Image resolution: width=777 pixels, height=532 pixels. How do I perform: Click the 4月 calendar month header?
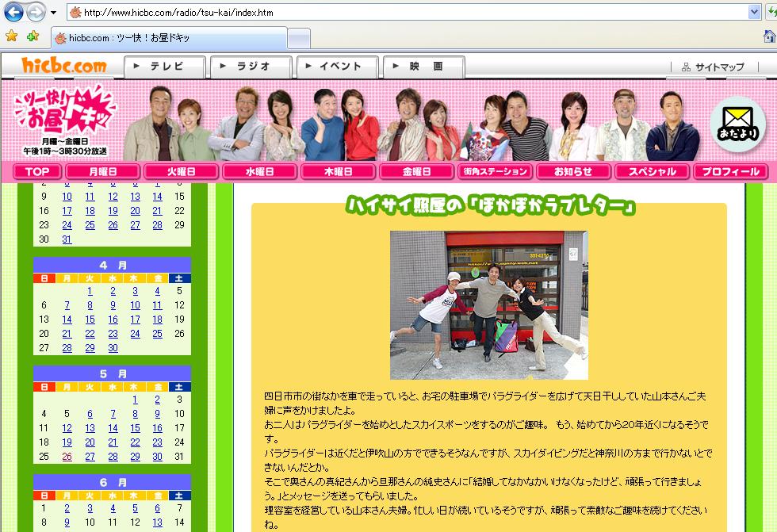[112, 266]
